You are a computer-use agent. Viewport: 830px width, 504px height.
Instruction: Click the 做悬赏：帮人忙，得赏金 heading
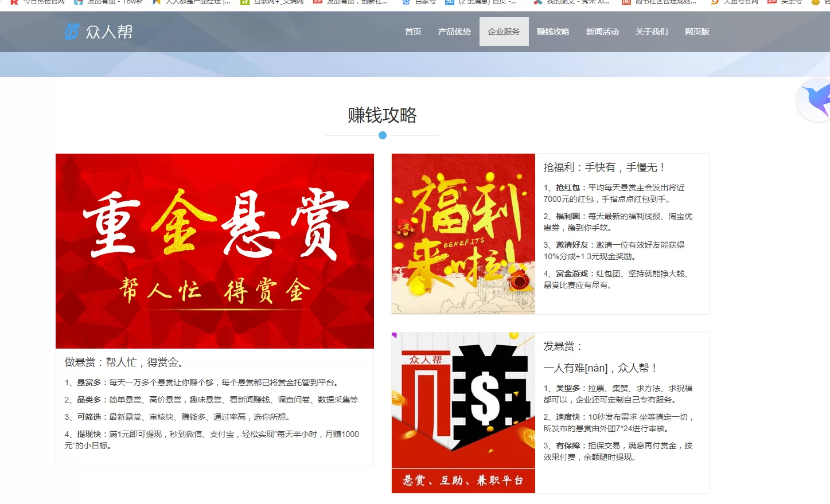tap(124, 362)
